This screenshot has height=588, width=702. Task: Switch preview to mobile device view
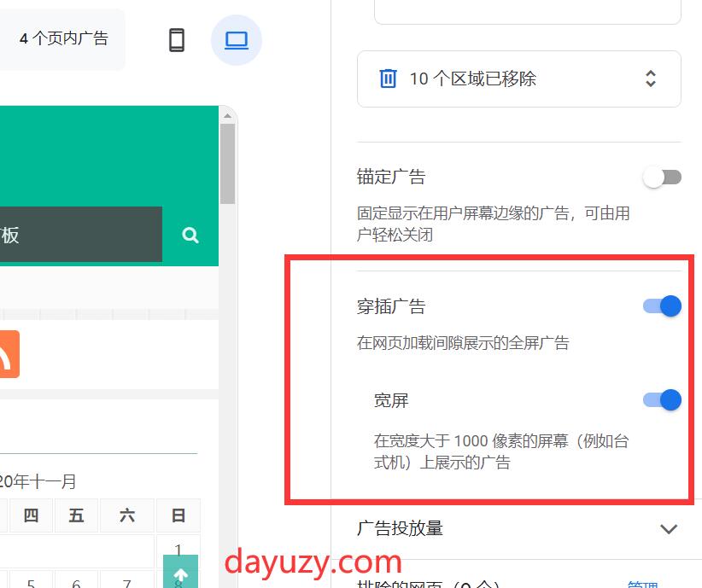click(x=177, y=39)
